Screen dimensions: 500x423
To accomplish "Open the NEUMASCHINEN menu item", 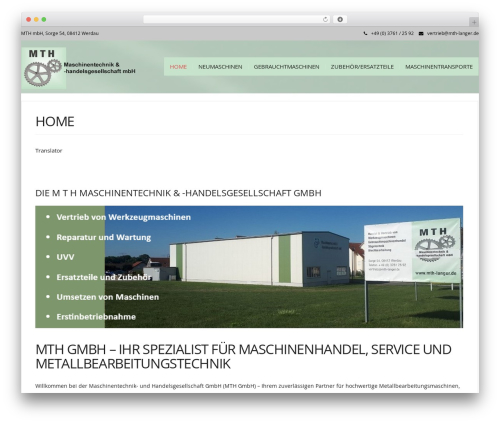I will 220,67.
